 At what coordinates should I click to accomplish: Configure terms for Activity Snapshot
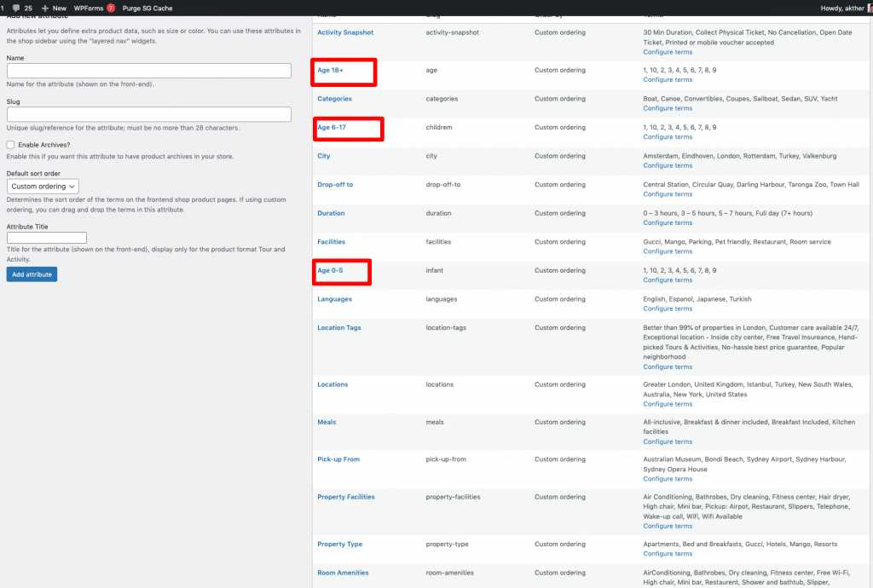pos(668,52)
